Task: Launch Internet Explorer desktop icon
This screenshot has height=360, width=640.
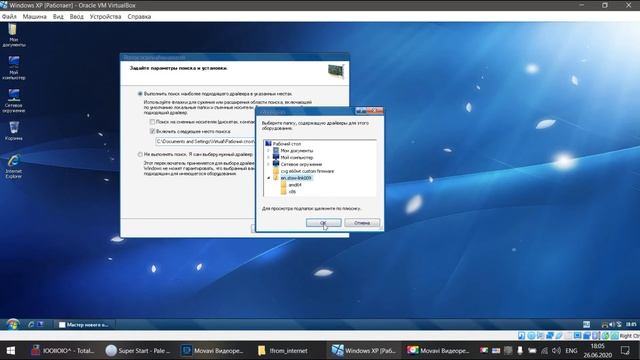Action: (x=13, y=167)
